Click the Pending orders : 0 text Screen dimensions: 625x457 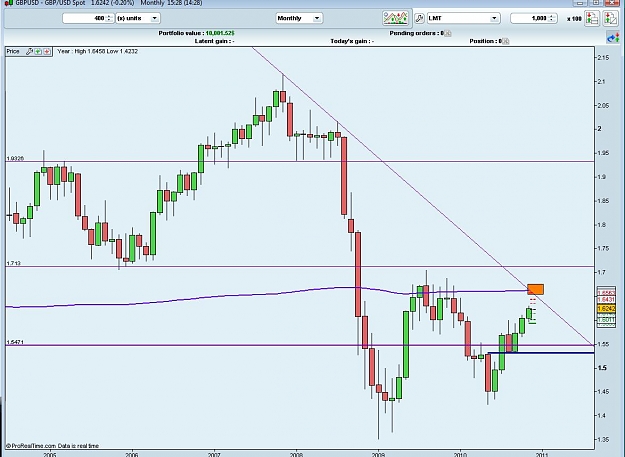417,33
